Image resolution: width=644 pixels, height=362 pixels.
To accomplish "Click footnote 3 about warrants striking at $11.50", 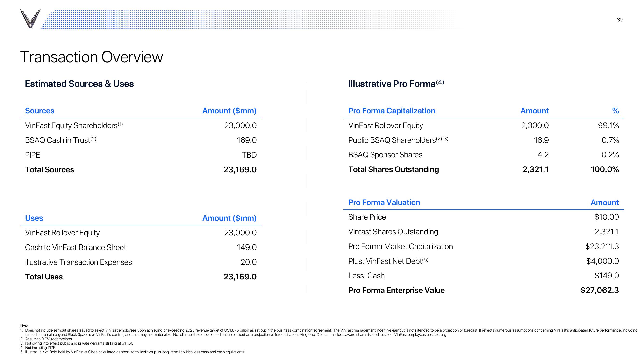I will 77,343.
